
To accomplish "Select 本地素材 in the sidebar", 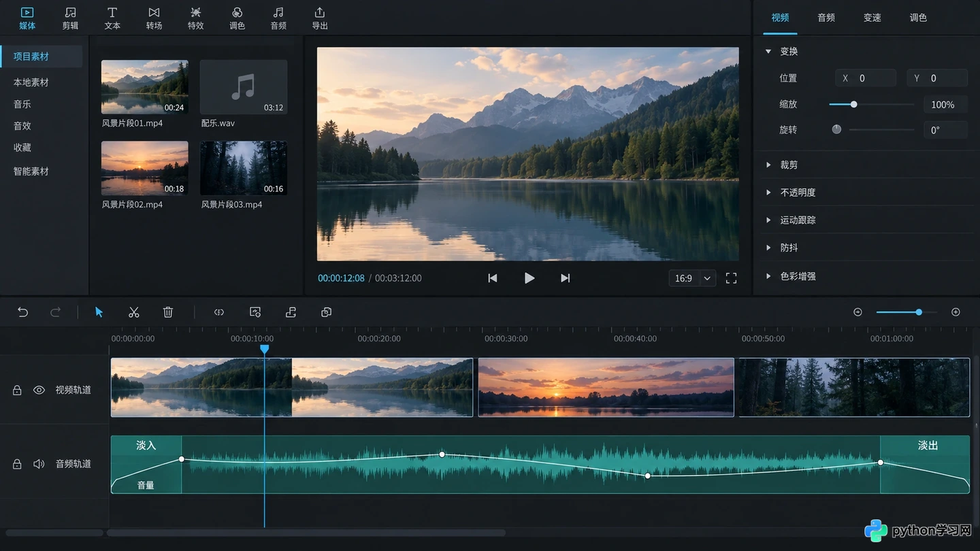I will coord(31,82).
